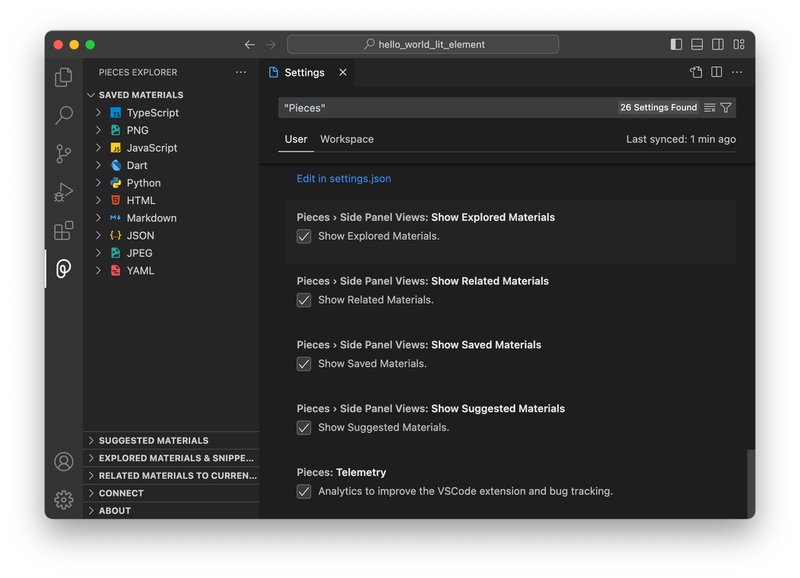
Task: Select the Pieces icon in the activity bar
Action: tap(62, 268)
